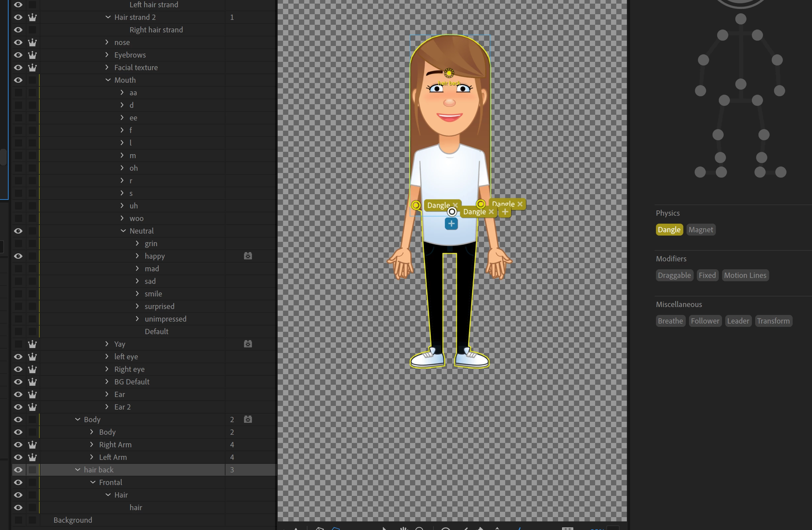Remove the left Dangle tag via its X

click(x=455, y=205)
